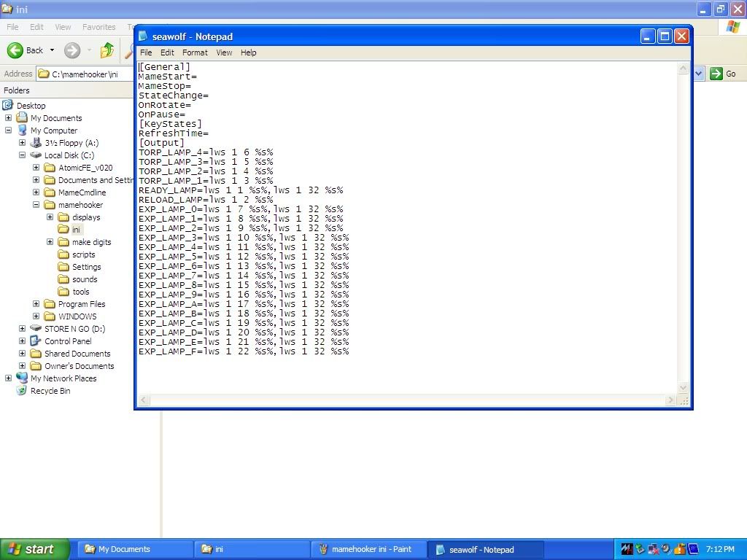Click the Notepad vertical scroll down arrow
Screen dimensions: 747x560
tap(683, 388)
